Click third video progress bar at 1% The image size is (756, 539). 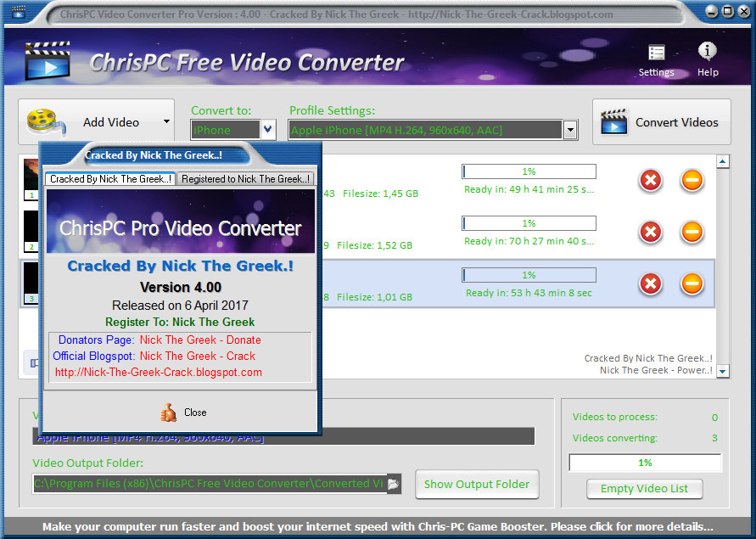pyautogui.click(x=529, y=274)
